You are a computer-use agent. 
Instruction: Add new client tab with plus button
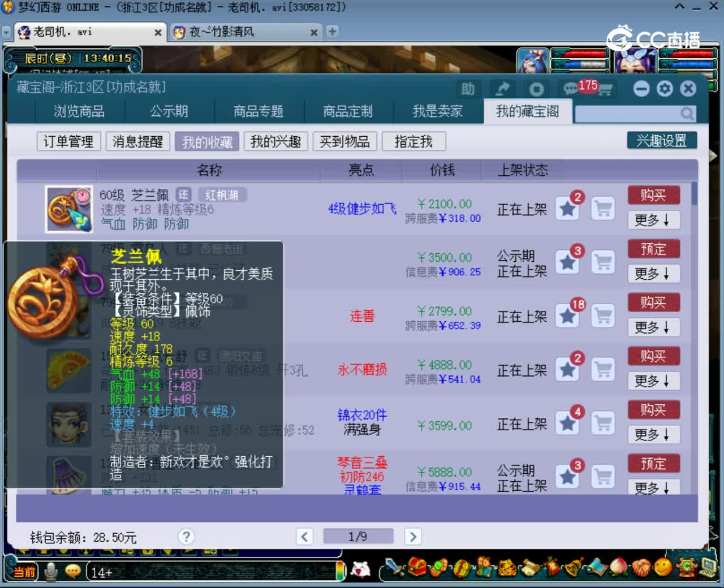[333, 32]
